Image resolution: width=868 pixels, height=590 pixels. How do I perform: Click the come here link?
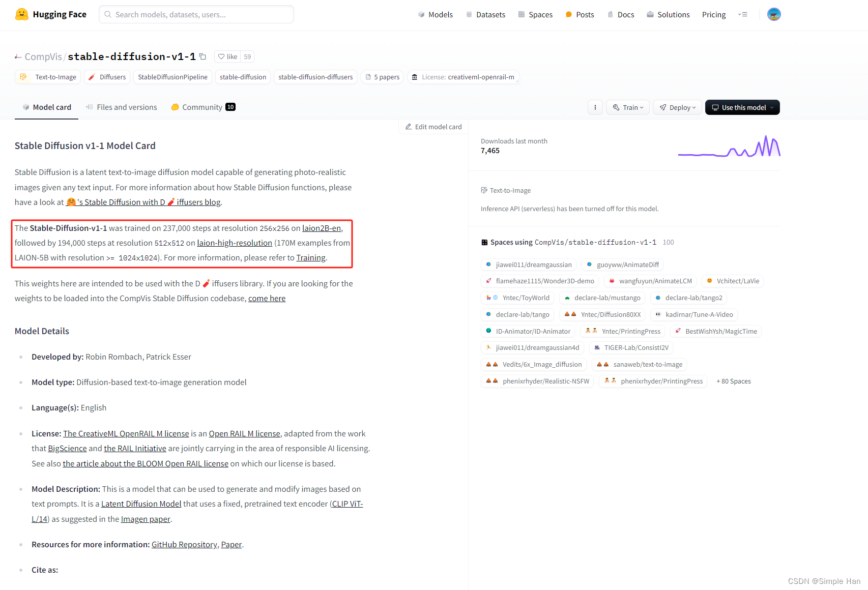click(x=267, y=298)
